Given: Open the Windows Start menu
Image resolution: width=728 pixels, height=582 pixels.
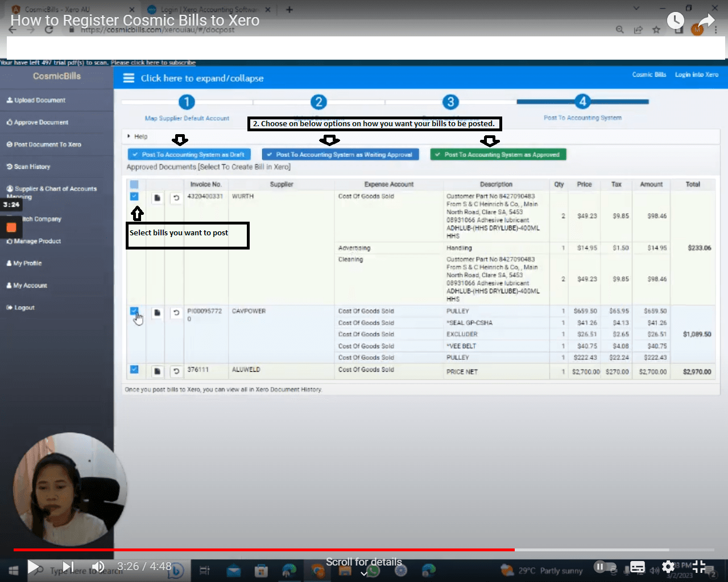Looking at the screenshot, I should (14, 569).
